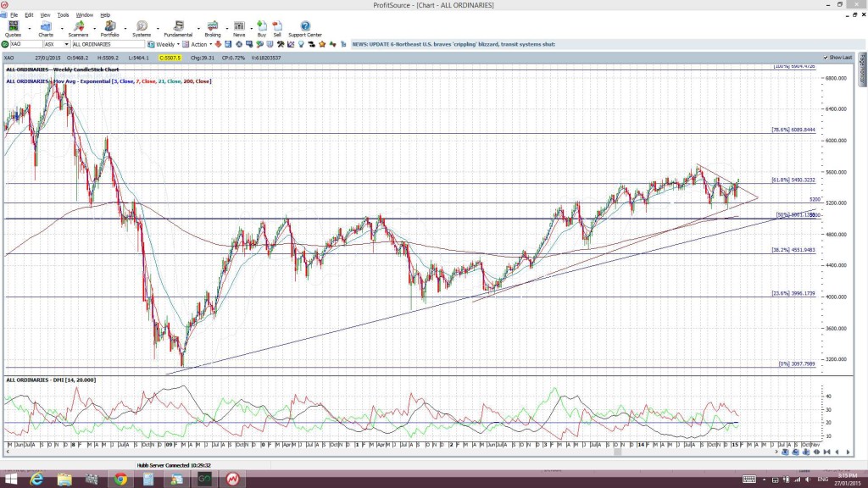
Task: Click the Sell order icon
Action: click(x=277, y=29)
